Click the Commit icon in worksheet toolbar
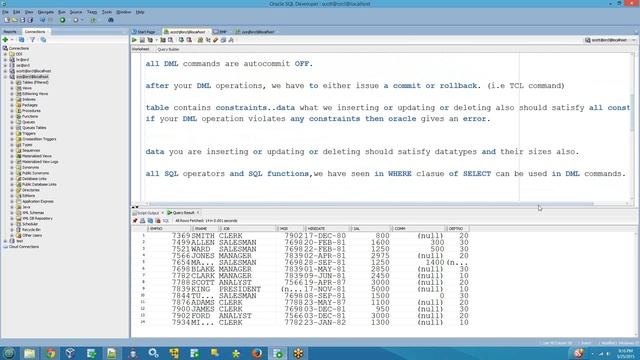 click(181, 40)
